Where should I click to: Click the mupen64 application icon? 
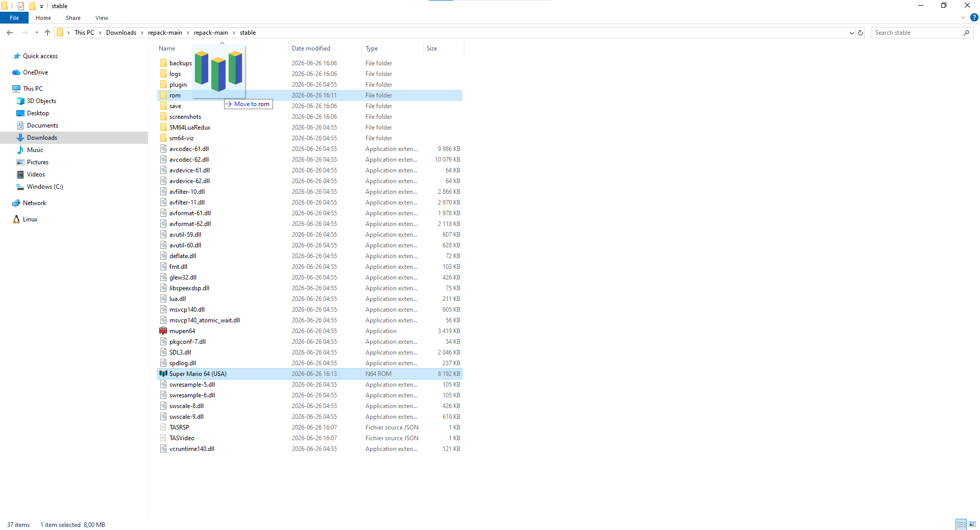(x=163, y=331)
